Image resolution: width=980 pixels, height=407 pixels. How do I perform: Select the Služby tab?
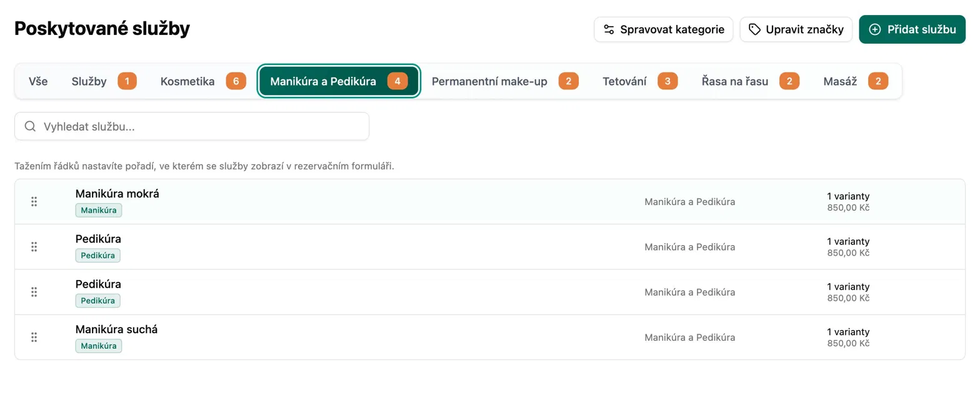(103, 81)
